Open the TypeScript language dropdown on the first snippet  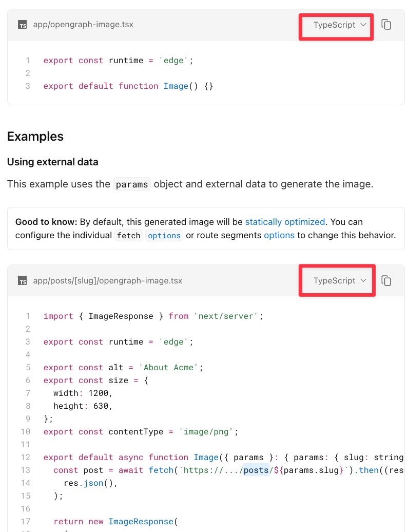pos(336,25)
